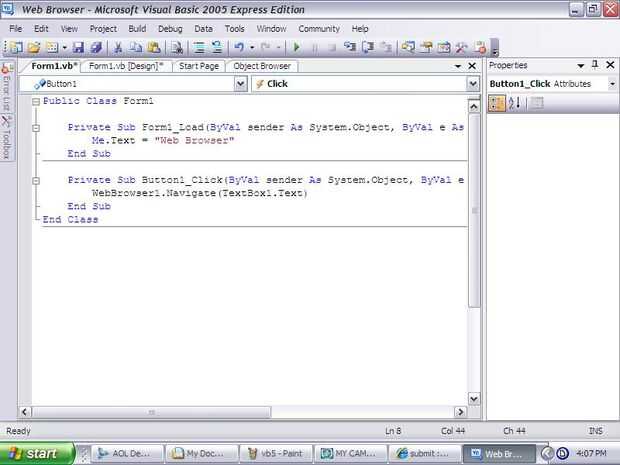Image resolution: width=620 pixels, height=465 pixels.
Task: Open the Community menu
Action: (x=319, y=29)
